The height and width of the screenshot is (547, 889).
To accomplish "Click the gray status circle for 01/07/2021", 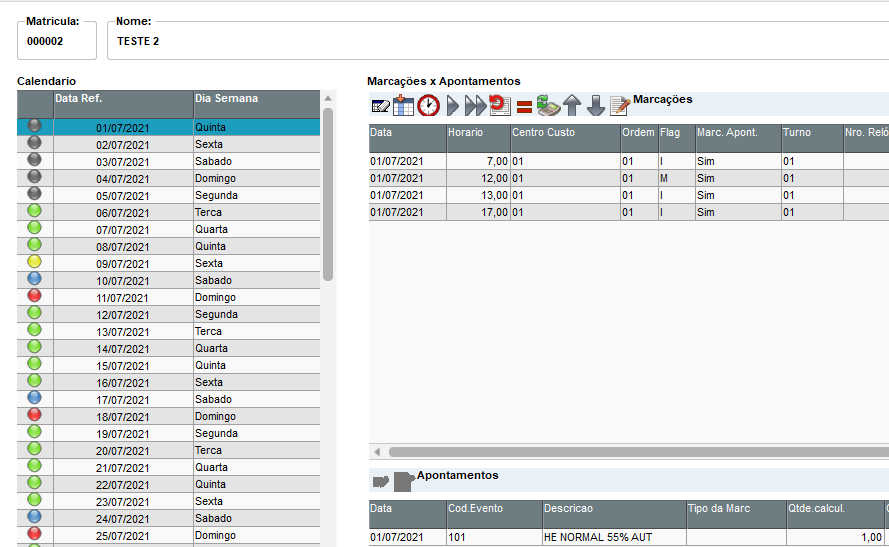I will pyautogui.click(x=35, y=126).
